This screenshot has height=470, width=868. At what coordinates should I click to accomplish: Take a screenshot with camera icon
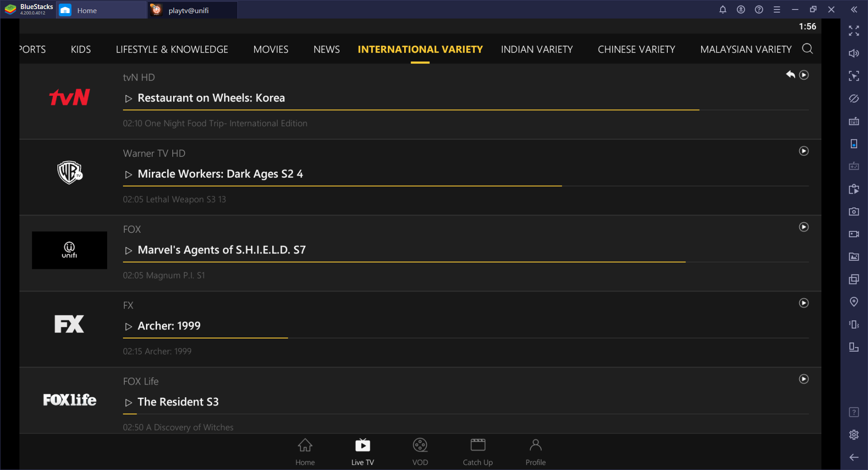coord(854,211)
